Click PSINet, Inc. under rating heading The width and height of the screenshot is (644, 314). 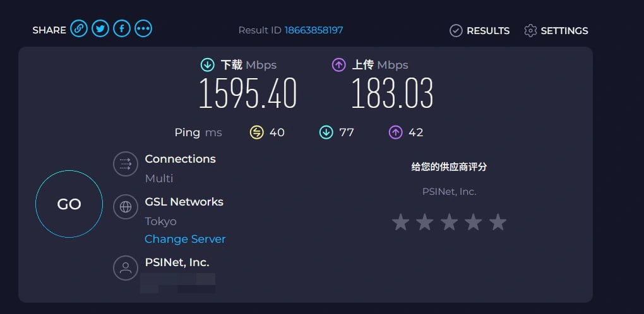tap(450, 192)
